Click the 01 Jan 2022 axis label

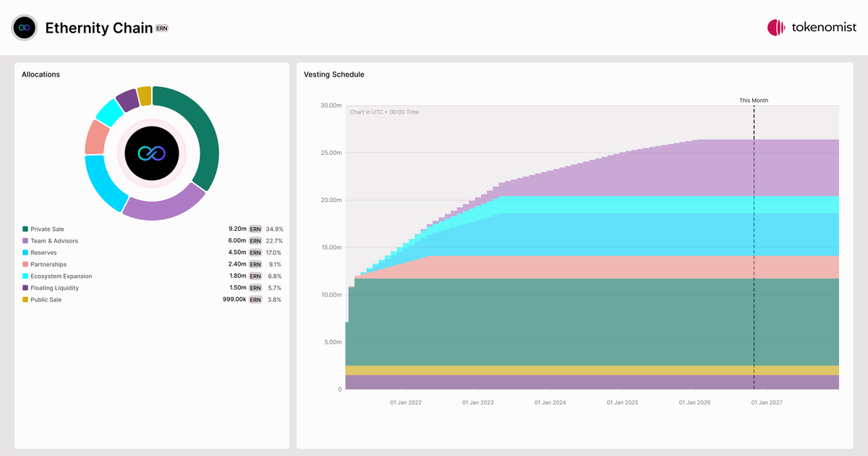406,402
